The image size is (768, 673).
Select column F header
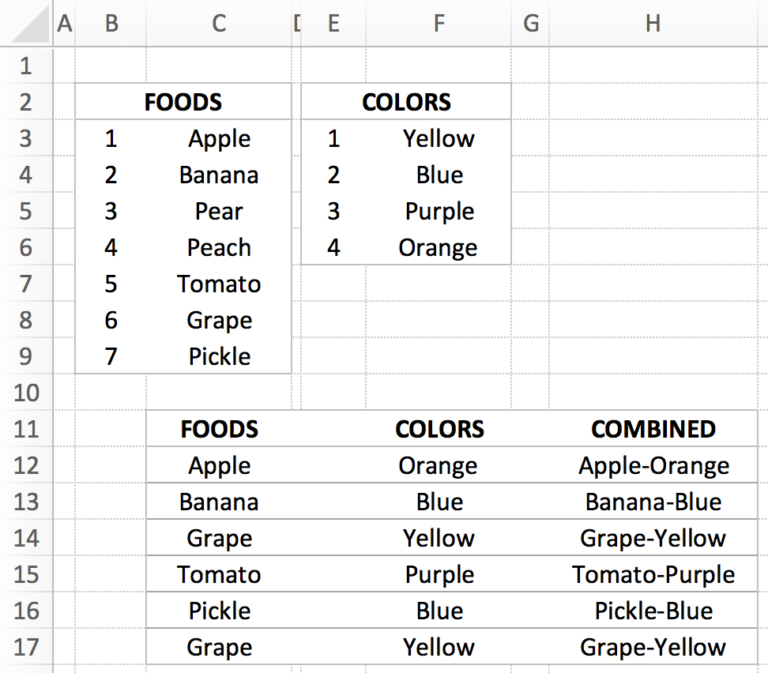pyautogui.click(x=438, y=23)
